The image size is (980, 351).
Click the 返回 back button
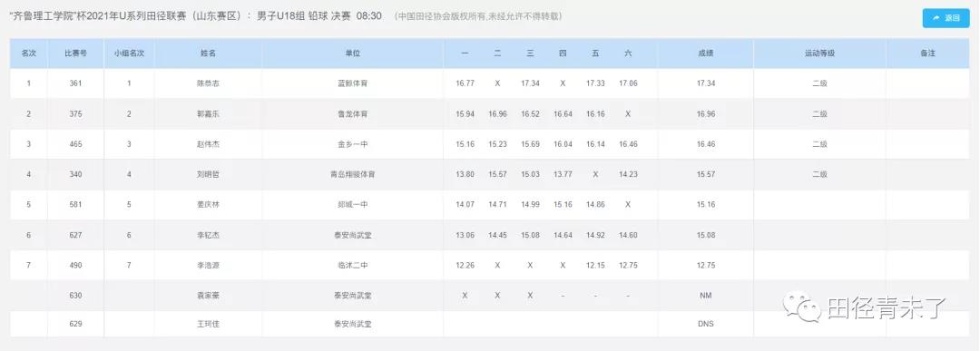point(946,18)
